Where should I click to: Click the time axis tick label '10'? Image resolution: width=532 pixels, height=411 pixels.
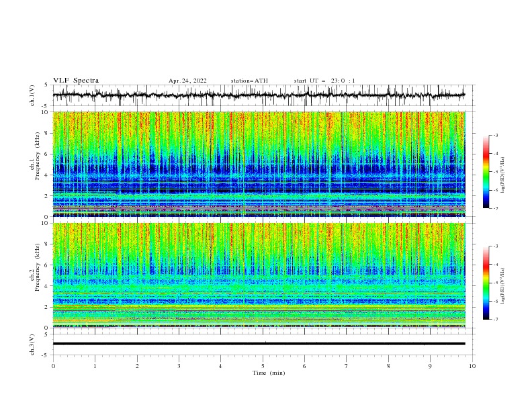[x=472, y=366]
